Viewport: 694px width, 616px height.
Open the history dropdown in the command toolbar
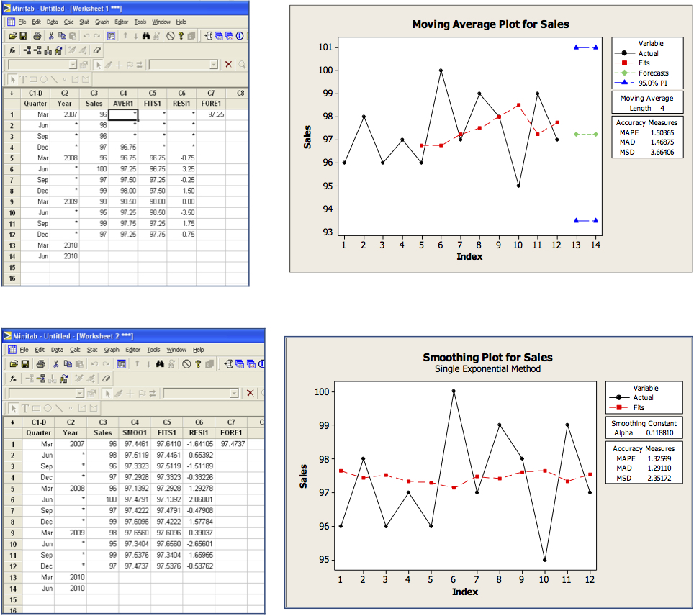click(x=73, y=63)
